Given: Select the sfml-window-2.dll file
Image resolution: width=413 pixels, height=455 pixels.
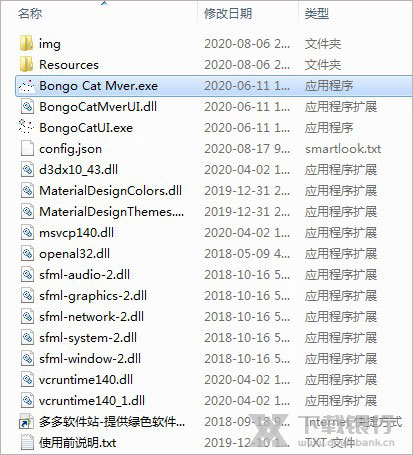Looking at the screenshot, I should point(90,359).
